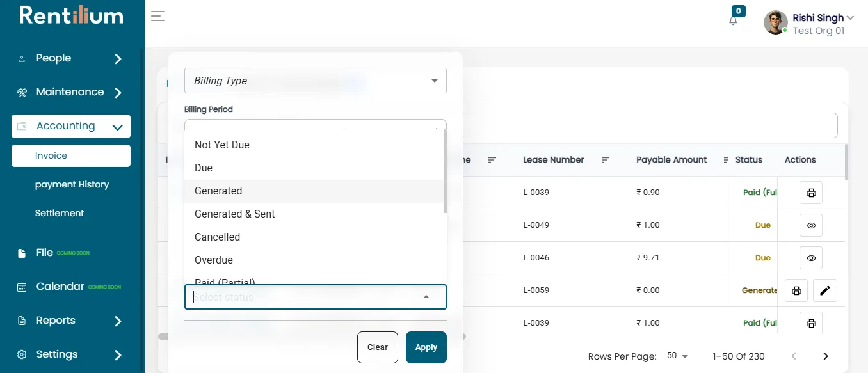Expand the People menu chevron

tap(118, 59)
